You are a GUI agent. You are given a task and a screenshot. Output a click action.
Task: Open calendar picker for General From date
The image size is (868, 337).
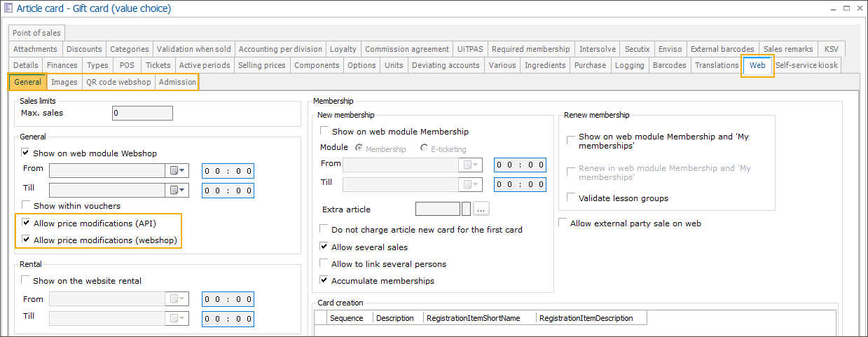pyautogui.click(x=173, y=170)
